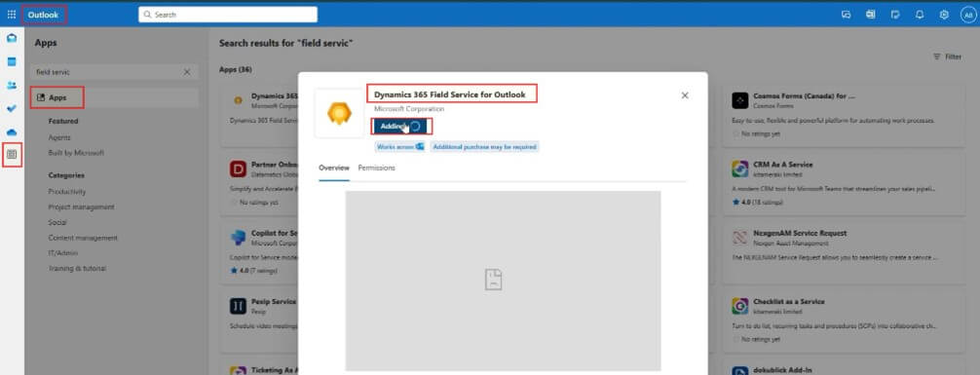Click the Cosmos Forms black app icon
Viewport: 980px width, 375px height.
740,100
